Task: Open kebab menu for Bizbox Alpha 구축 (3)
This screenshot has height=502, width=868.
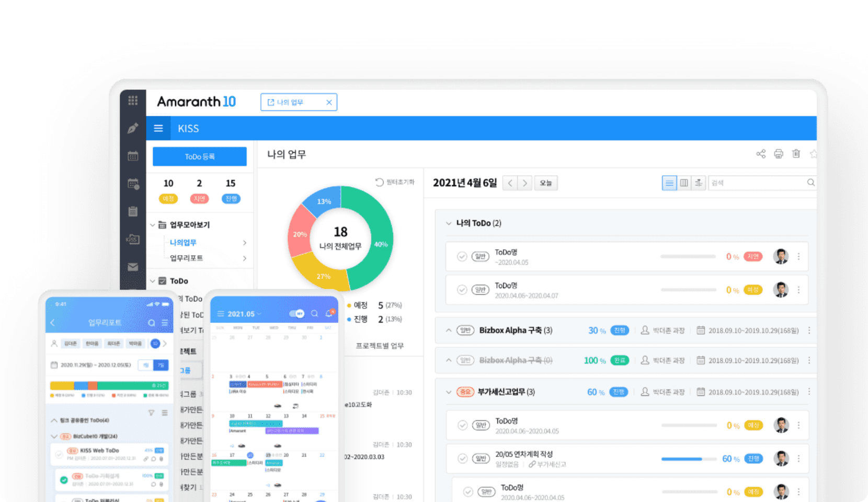Action: [809, 330]
